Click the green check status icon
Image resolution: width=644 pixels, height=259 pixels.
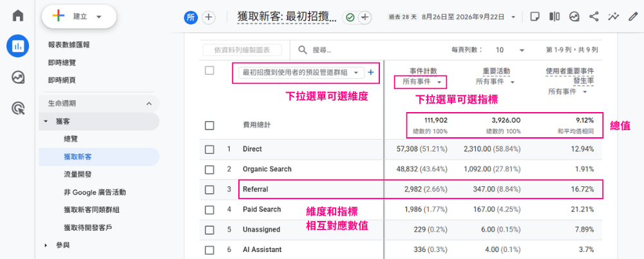(350, 17)
